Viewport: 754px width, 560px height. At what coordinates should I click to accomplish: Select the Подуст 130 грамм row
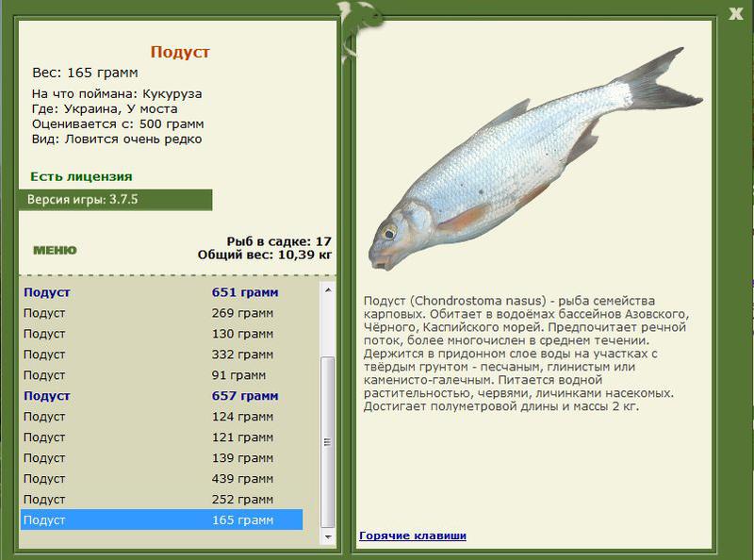[161, 334]
